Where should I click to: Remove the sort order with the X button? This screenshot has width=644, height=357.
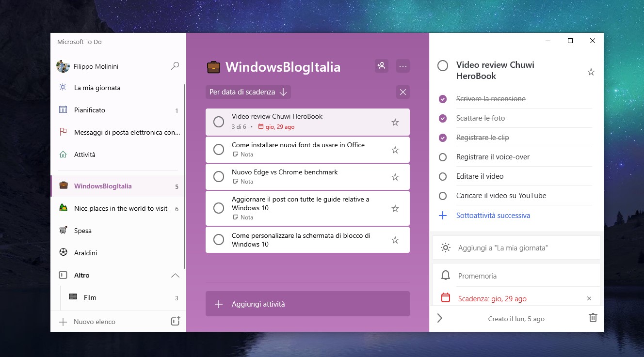(x=402, y=92)
